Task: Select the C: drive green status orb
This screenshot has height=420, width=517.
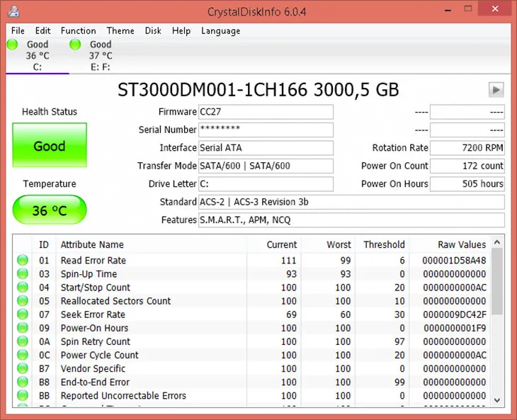Action: click(x=12, y=45)
